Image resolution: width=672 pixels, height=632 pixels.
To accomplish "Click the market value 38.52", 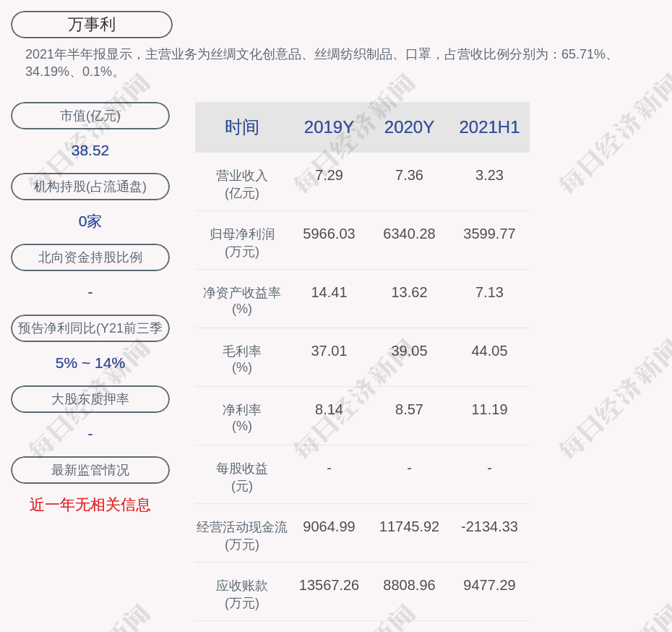I will (x=90, y=150).
